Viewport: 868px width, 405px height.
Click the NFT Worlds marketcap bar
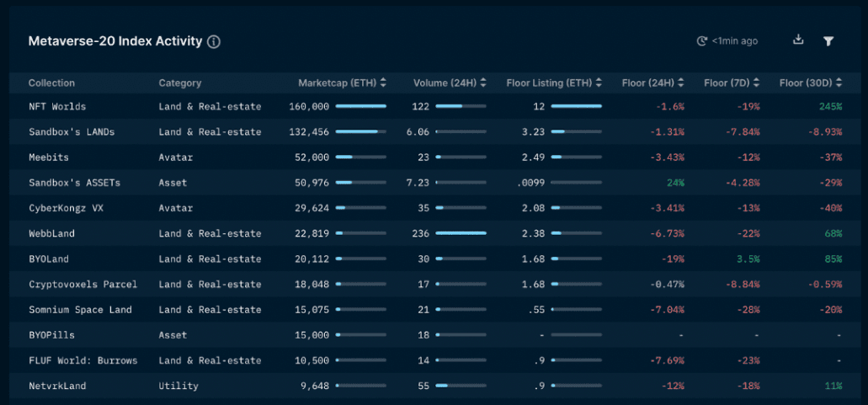(x=361, y=106)
